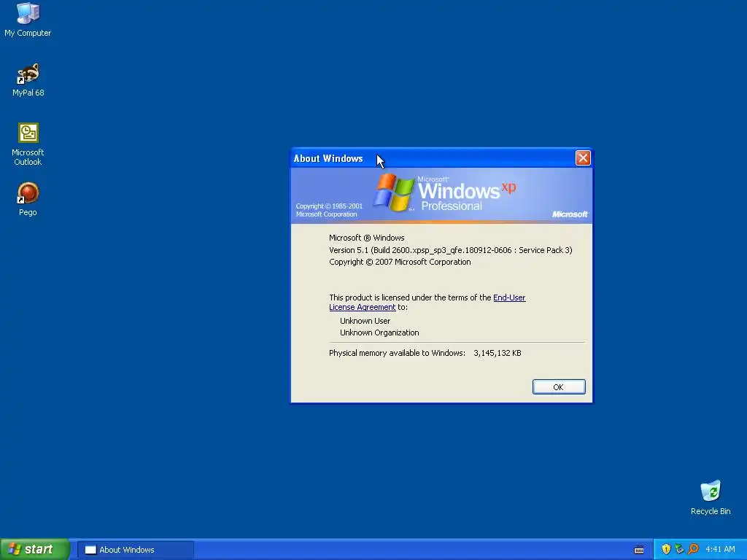
Task: Click the 4:41 AM taskbar clock
Action: 720,549
